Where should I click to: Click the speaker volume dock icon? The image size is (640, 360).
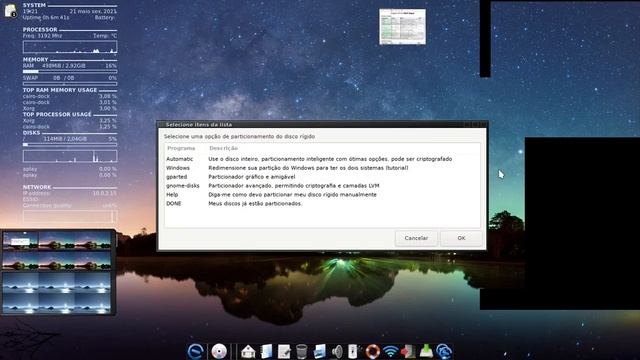337,351
